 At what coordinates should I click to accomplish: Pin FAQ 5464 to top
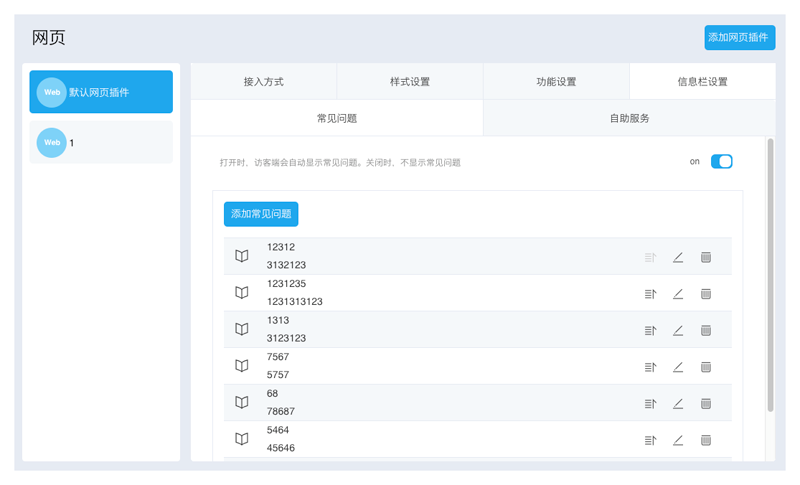pos(650,440)
